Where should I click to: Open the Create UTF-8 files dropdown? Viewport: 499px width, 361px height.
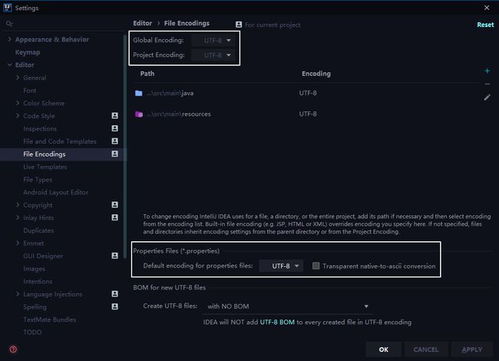pyautogui.click(x=288, y=306)
